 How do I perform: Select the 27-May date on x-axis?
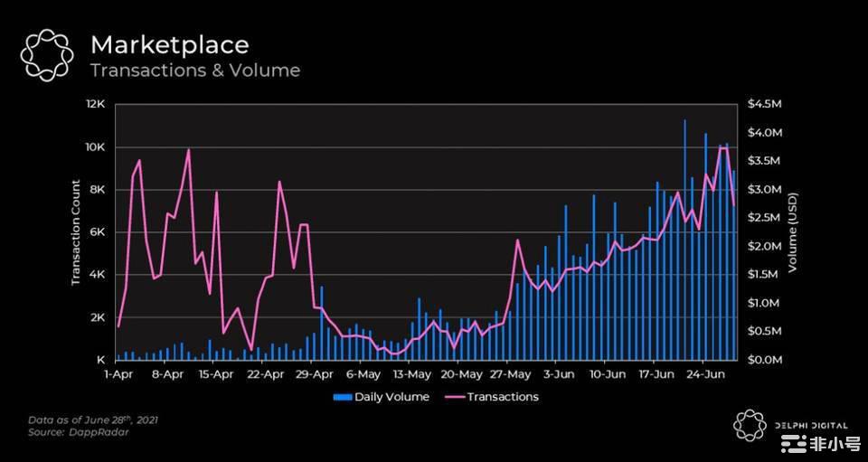(510, 373)
